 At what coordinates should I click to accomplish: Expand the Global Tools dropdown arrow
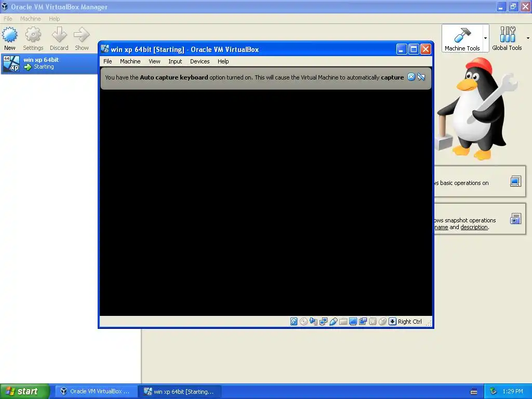528,38
